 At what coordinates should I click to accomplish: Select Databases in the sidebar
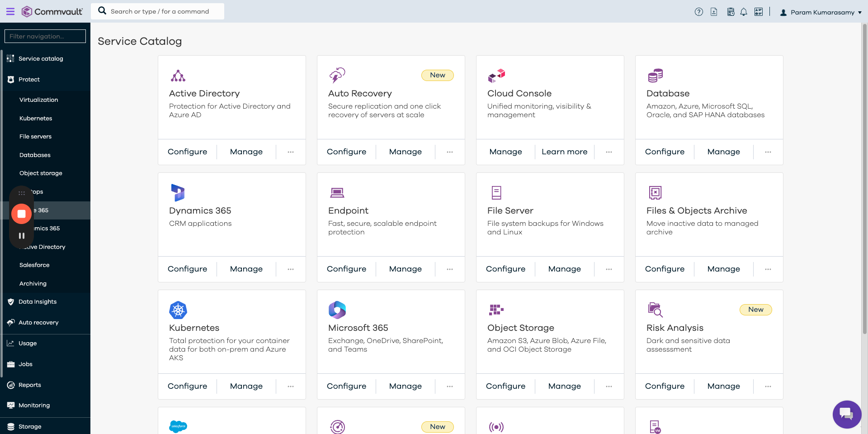click(35, 155)
